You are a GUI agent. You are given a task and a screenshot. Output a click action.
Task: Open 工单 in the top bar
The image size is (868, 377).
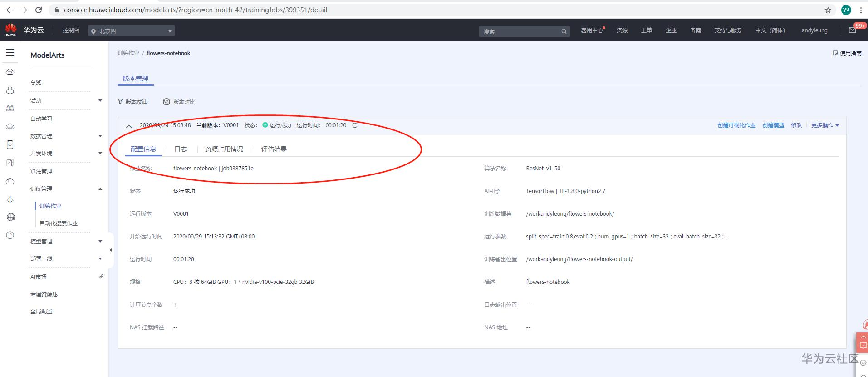click(647, 30)
